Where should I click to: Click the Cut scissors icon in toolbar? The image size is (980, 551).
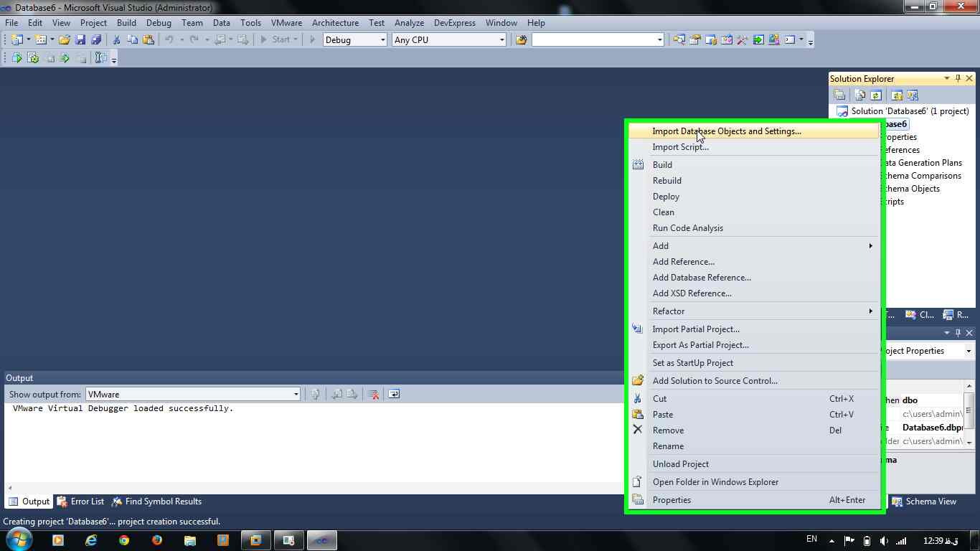(116, 40)
